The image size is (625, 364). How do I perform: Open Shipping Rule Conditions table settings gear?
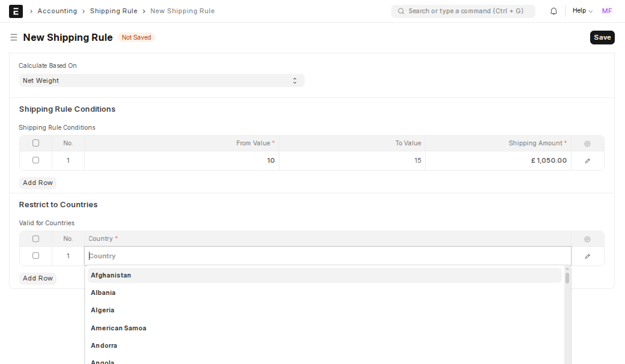point(587,144)
